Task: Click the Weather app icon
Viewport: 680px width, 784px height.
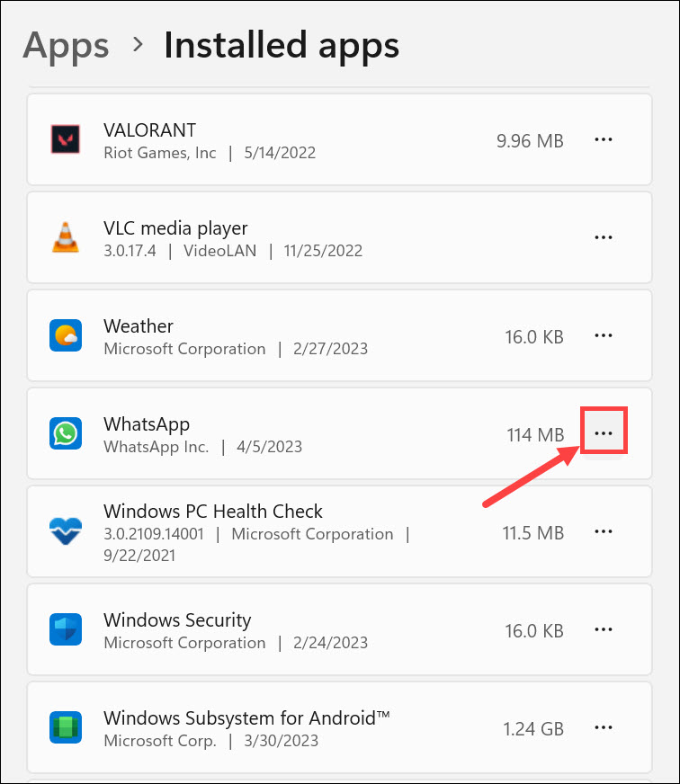Action: coord(66,335)
